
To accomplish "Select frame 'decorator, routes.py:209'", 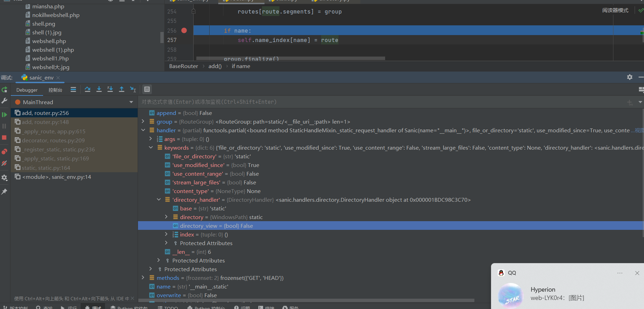I will tap(74, 140).
